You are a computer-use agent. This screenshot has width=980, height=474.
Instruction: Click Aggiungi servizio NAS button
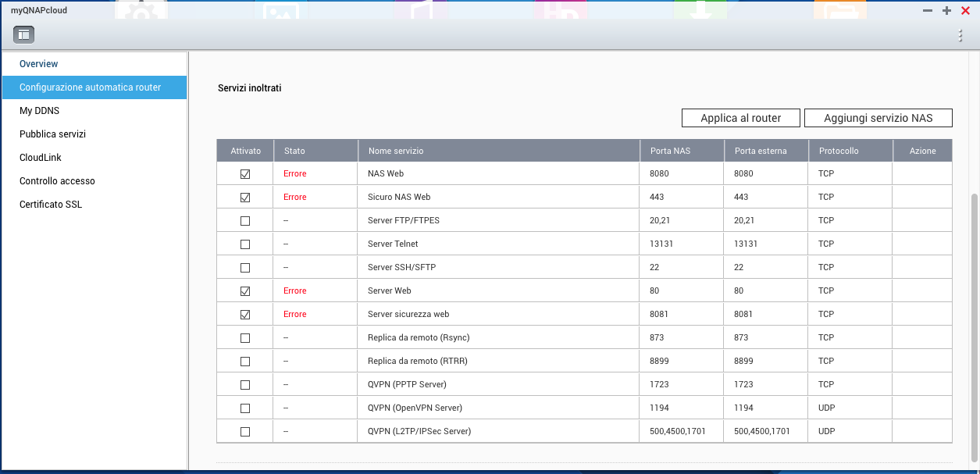pyautogui.click(x=878, y=118)
